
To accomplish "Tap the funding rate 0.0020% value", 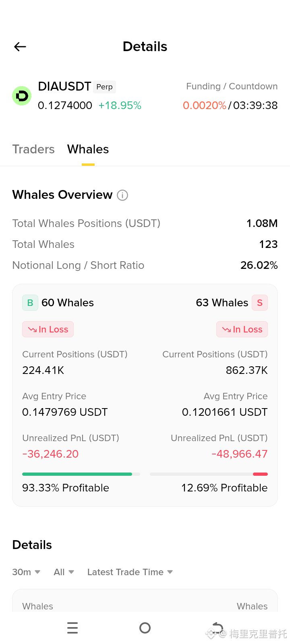I will [205, 105].
